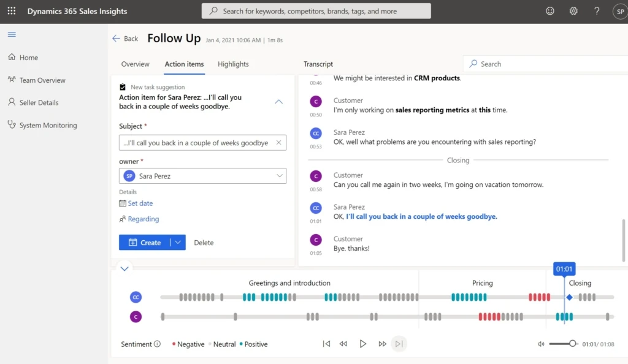The image size is (628, 364).
Task: Open the SP user profile avatar
Action: tap(618, 10)
